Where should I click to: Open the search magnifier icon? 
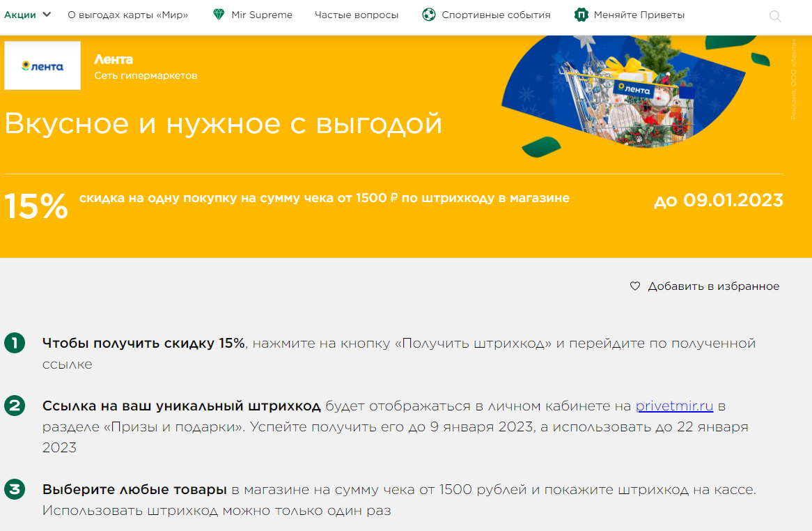(x=774, y=16)
